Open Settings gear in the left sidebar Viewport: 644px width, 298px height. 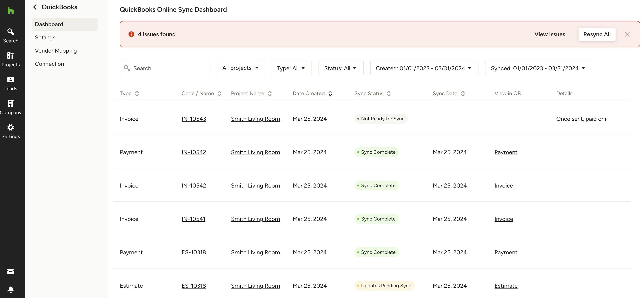coord(10,131)
